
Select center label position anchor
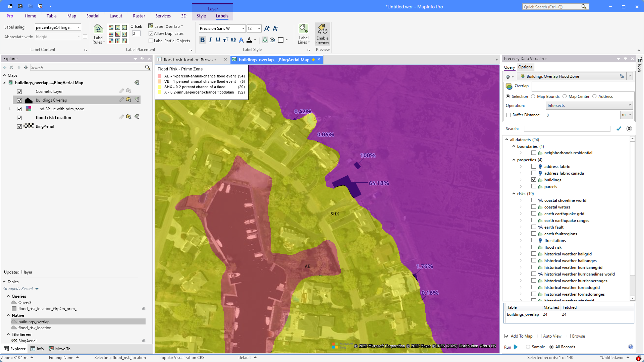118,34
